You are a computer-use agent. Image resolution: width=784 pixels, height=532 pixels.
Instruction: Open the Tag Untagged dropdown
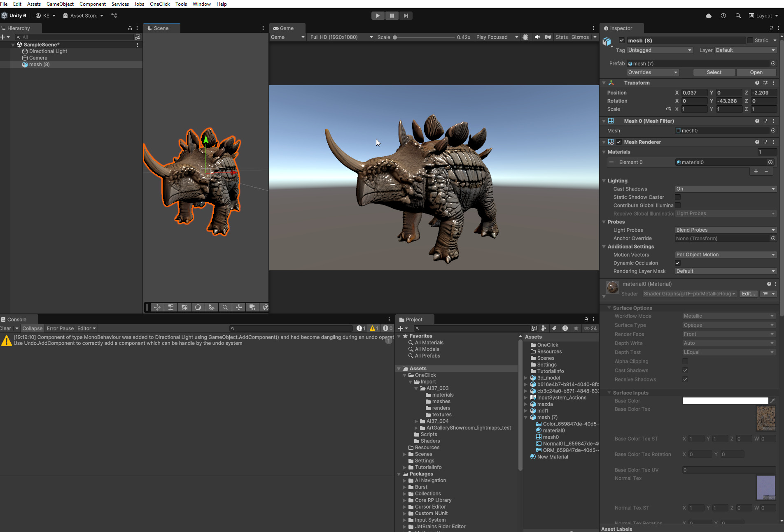coord(660,50)
